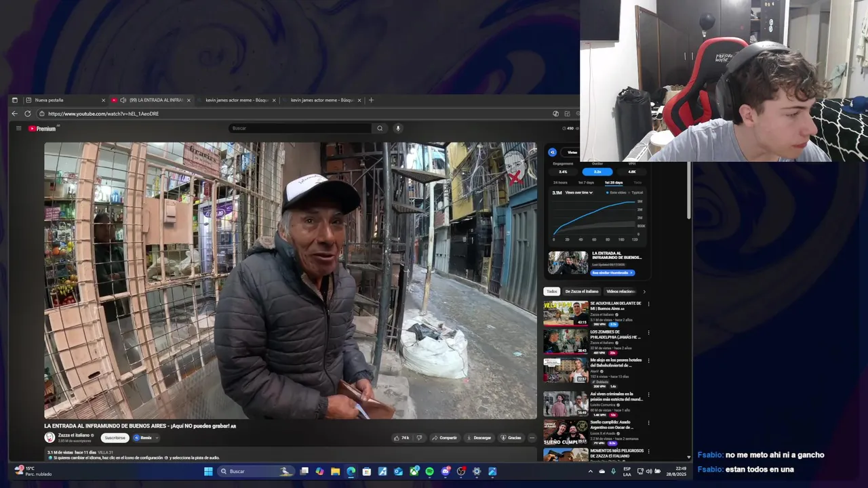868x488 pixels.
Task: Open SE ACUCHILLAN DELANTE DE MI thumbnail
Action: 566,313
